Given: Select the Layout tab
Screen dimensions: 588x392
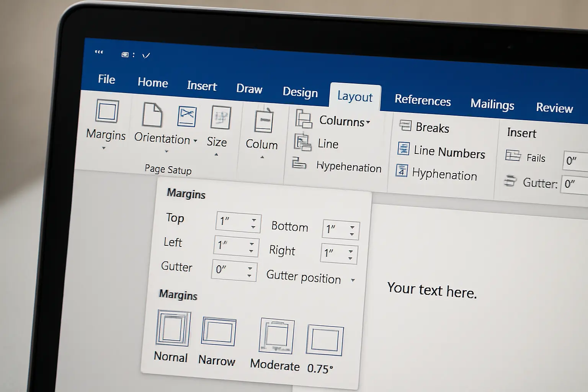Looking at the screenshot, I should (355, 96).
